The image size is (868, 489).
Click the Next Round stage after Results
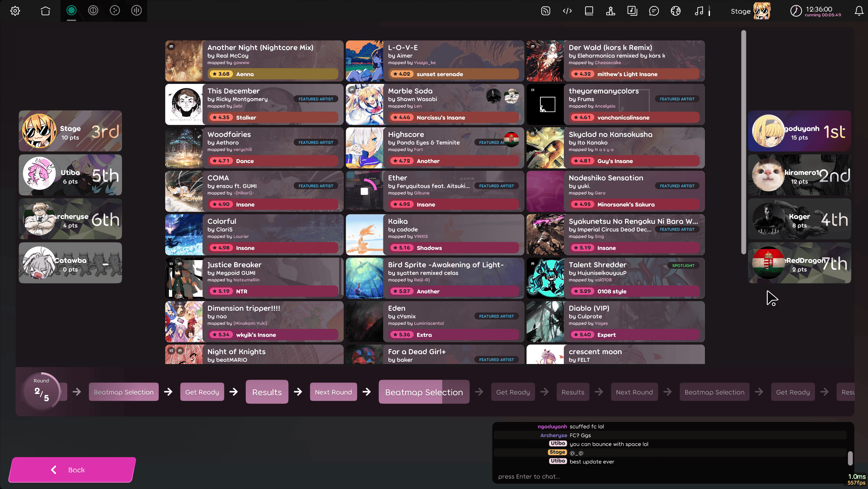click(333, 392)
